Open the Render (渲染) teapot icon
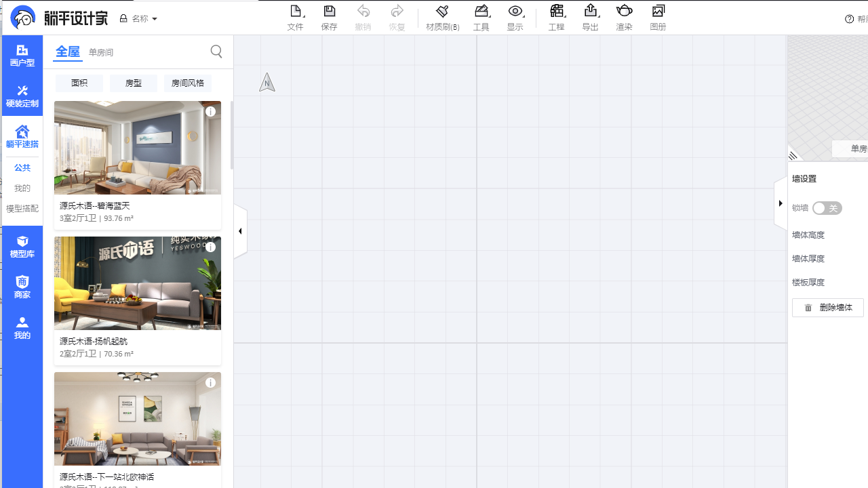The width and height of the screenshot is (868, 488). click(x=624, y=18)
